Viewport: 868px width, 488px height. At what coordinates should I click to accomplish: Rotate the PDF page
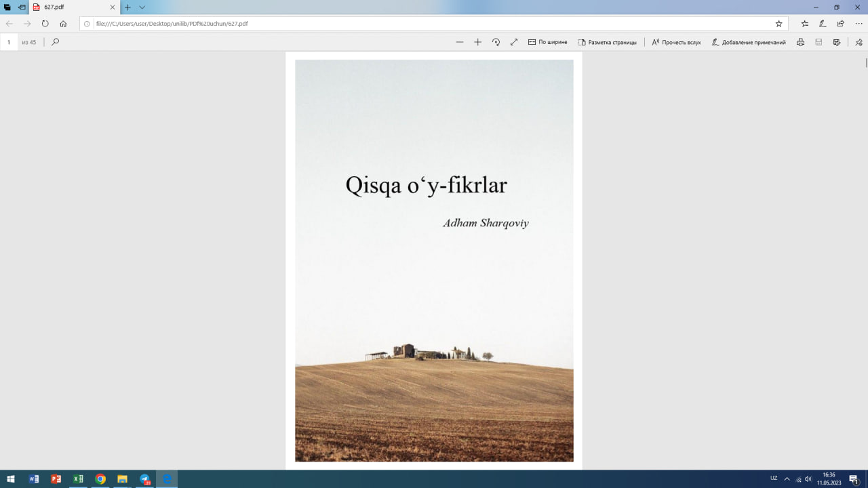coord(496,41)
